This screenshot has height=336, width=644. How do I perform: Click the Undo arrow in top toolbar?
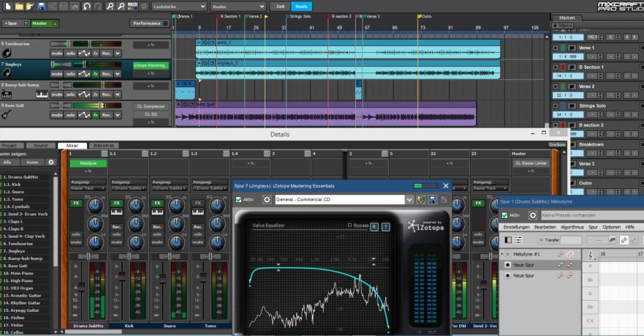(x=87, y=6)
